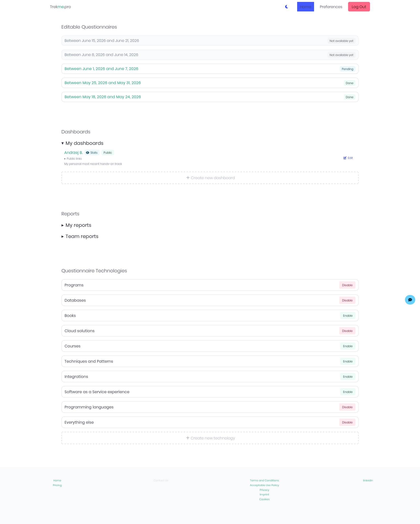The height and width of the screenshot is (524, 420).
Task: Enable the Courses technology
Action: click(348, 346)
